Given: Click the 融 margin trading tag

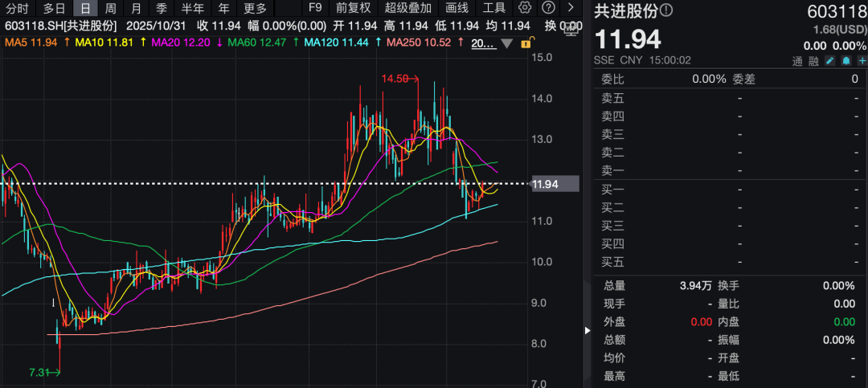Looking at the screenshot, I should 813,62.
